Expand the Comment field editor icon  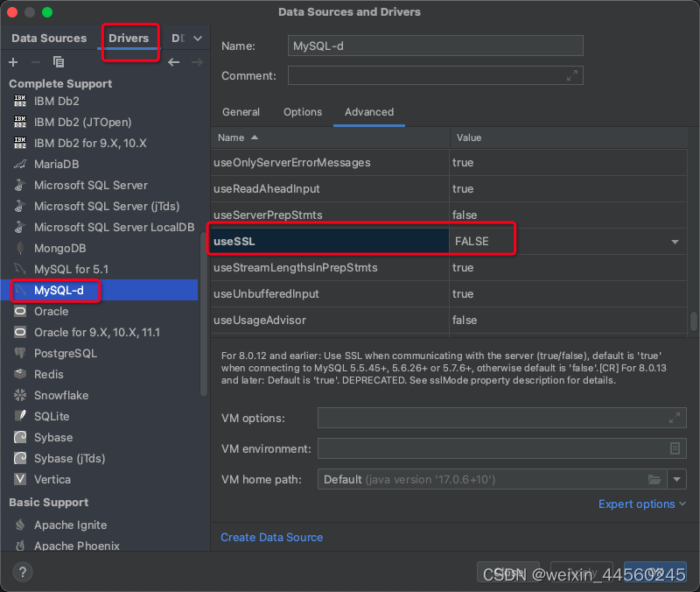coord(572,75)
